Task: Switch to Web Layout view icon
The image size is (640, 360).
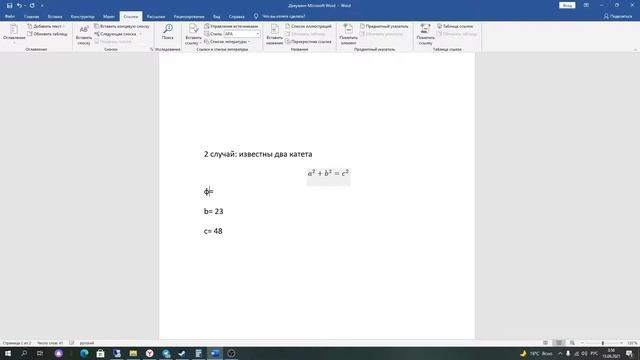Action: [x=572, y=343]
